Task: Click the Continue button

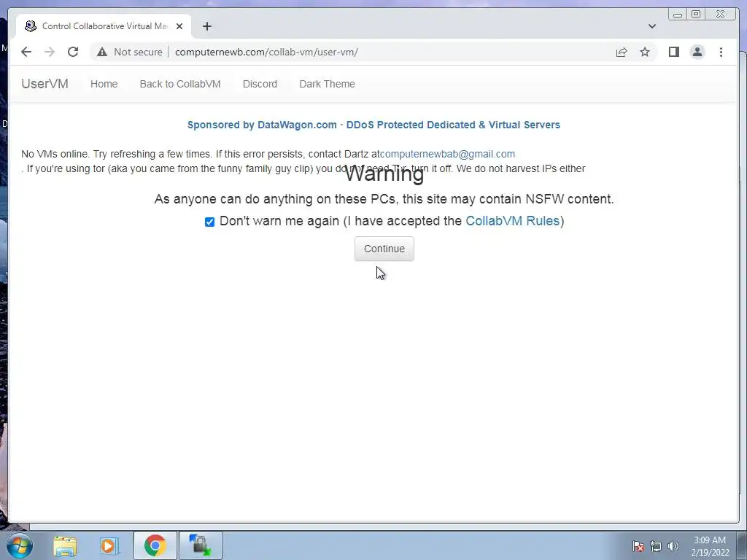Action: point(384,249)
